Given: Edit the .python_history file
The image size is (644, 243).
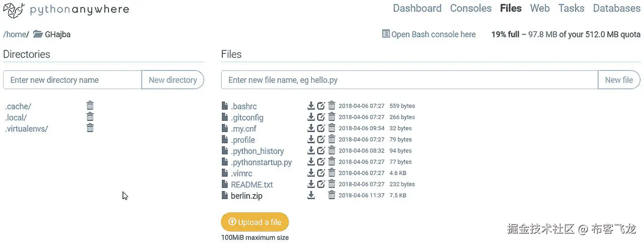Looking at the screenshot, I should click(321, 151).
